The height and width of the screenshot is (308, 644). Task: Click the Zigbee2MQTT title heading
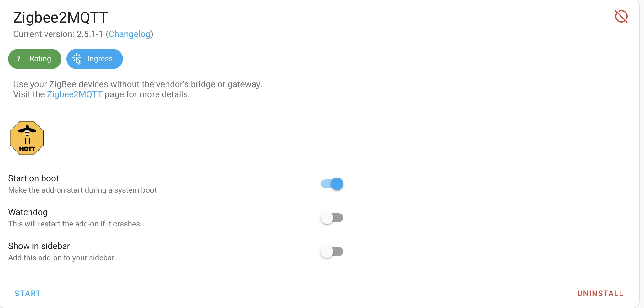[61, 18]
